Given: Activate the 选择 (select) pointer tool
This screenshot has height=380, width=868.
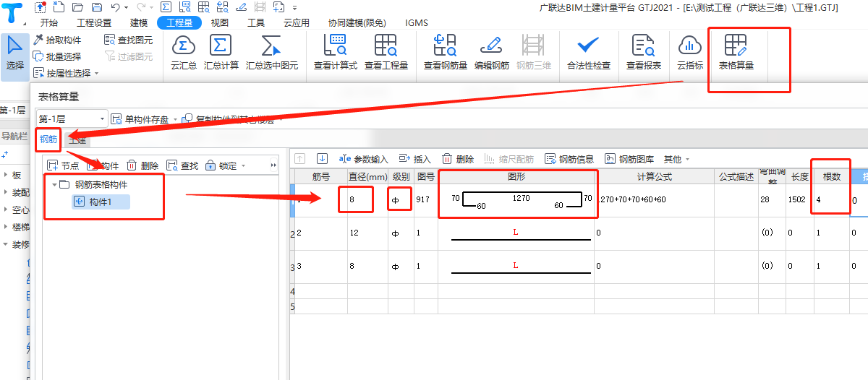Looking at the screenshot, I should (x=15, y=53).
